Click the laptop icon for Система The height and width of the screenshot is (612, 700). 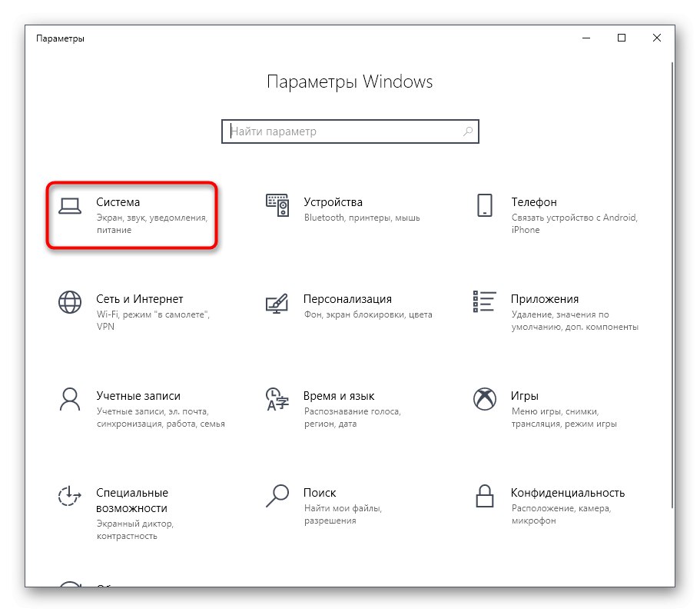tap(70, 206)
